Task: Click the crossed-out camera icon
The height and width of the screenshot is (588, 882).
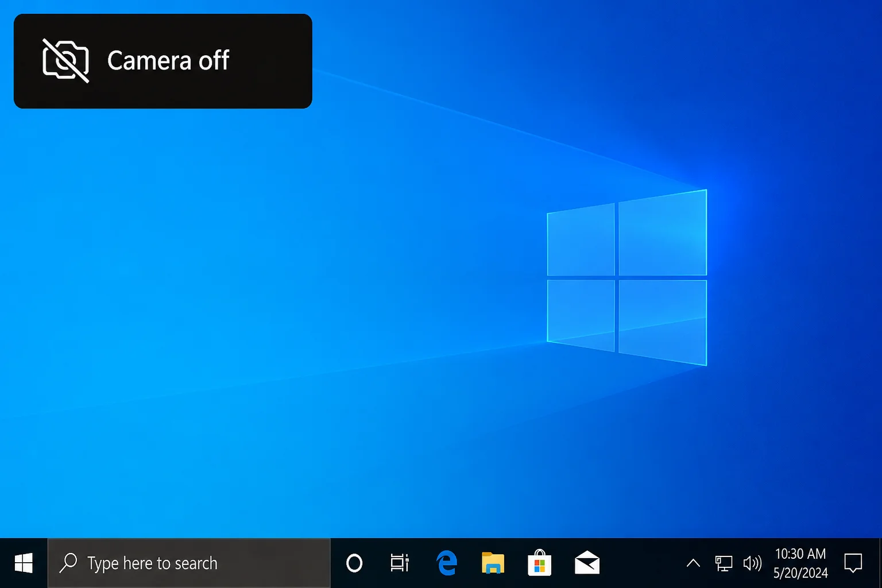Action: pyautogui.click(x=66, y=61)
